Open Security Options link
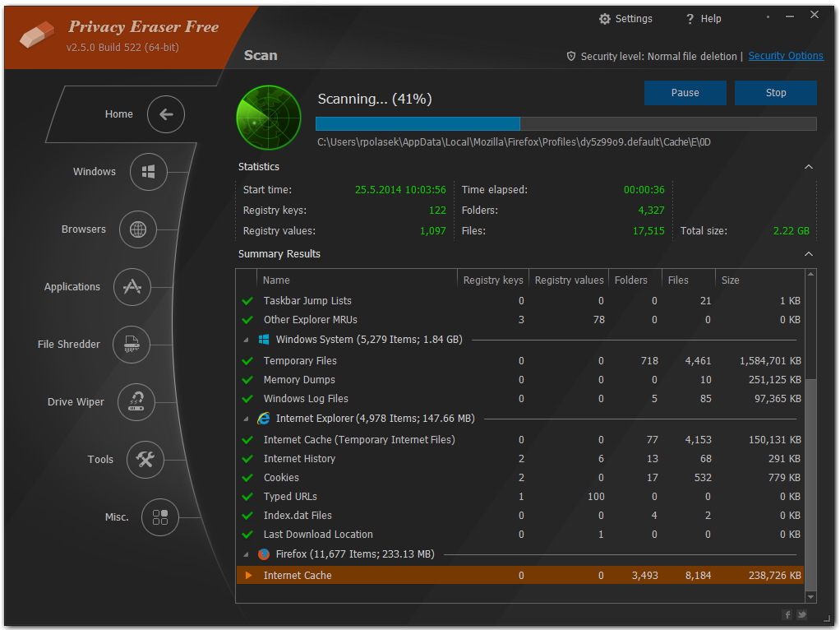This screenshot has height=630, width=840. click(786, 56)
